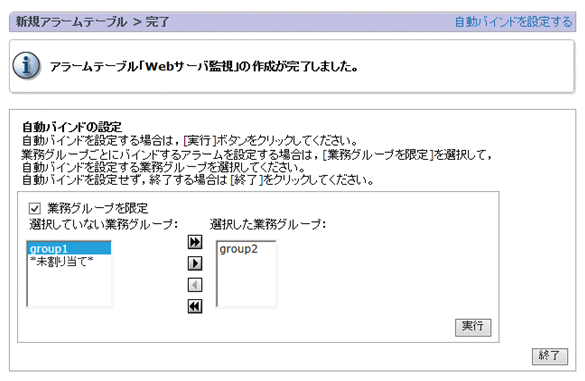Select group1 in the unselected groups list
Image resolution: width=585 pixels, height=381 pixels.
[x=69, y=249]
